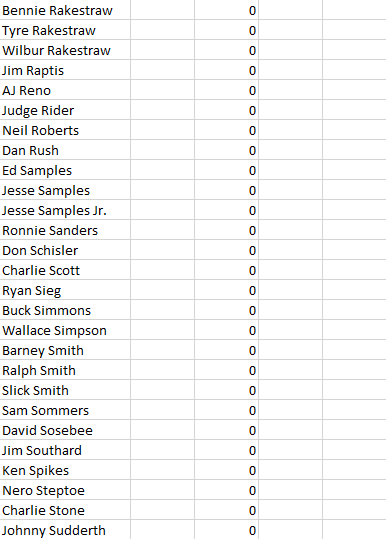Viewport: 386px width, 539px height.
Task: Click the Wallace Simpson name cell
Action: (65, 330)
